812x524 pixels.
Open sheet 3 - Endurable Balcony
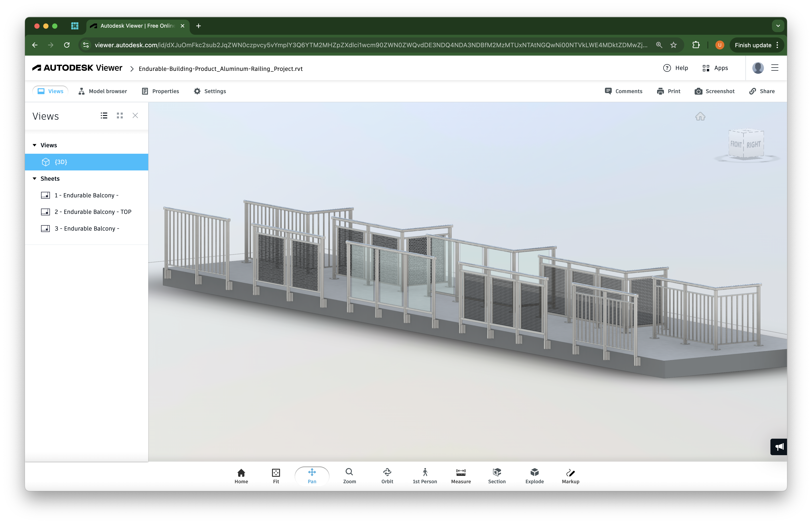tap(87, 228)
